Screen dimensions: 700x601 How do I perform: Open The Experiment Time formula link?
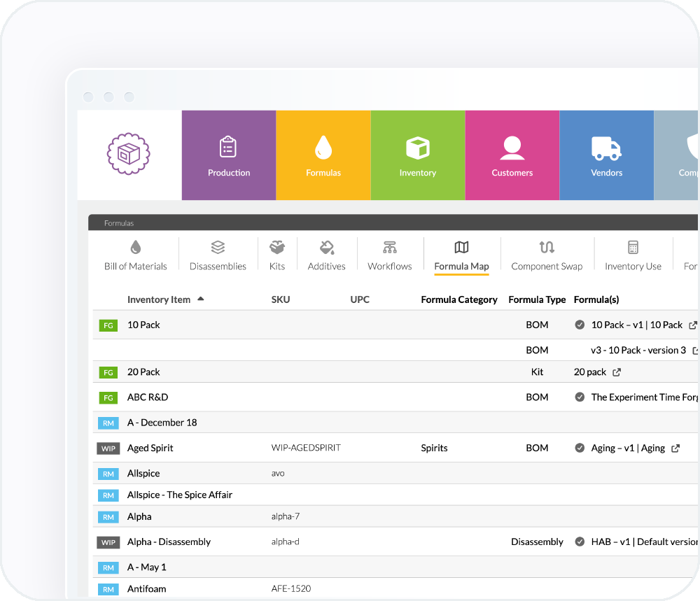(x=644, y=397)
